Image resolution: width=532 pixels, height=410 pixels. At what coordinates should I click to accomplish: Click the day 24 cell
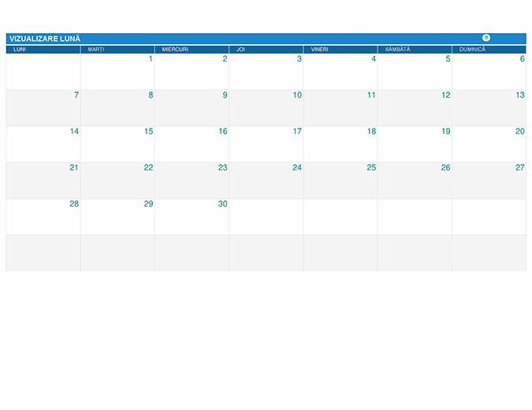pos(266,180)
